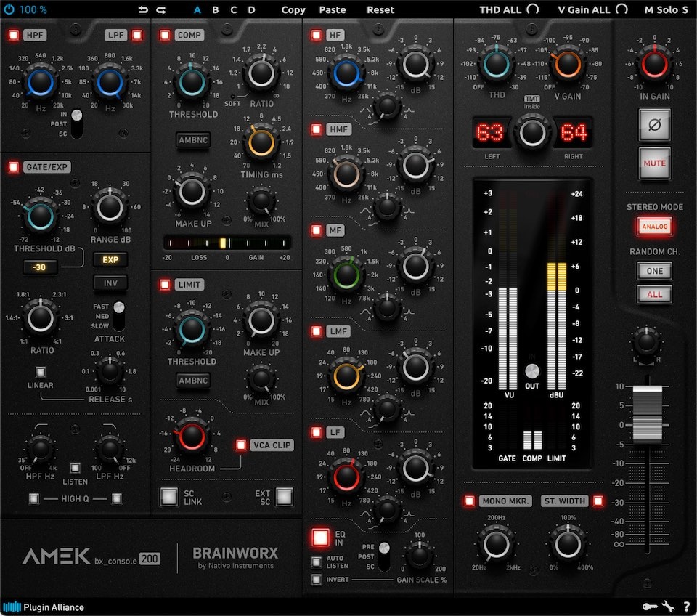Image resolution: width=697 pixels, height=616 pixels.
Task: Open help with the question mark icon
Action: click(x=687, y=605)
